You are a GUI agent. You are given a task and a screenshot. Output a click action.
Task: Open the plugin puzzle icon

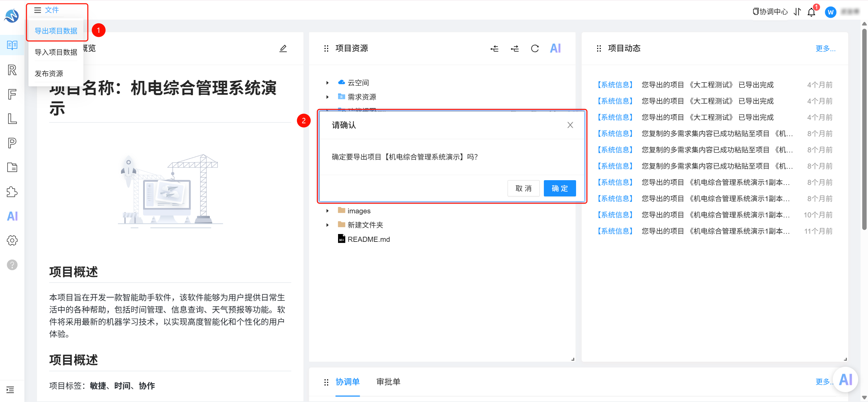[12, 192]
